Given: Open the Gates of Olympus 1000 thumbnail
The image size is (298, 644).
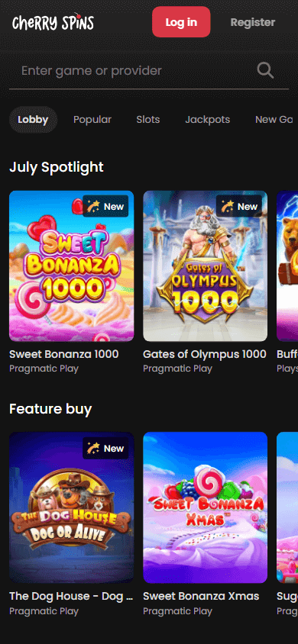Looking at the screenshot, I should pyautogui.click(x=205, y=266).
